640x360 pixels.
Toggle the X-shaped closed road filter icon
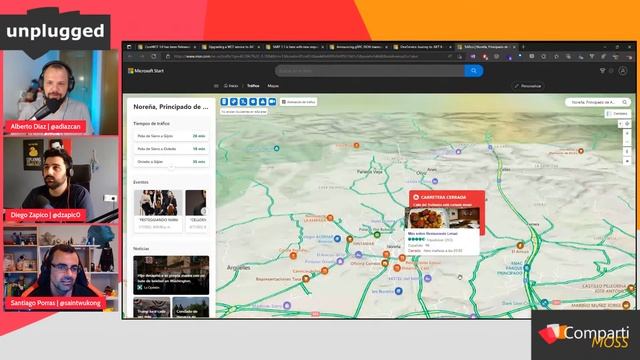pyautogui.click(x=243, y=102)
